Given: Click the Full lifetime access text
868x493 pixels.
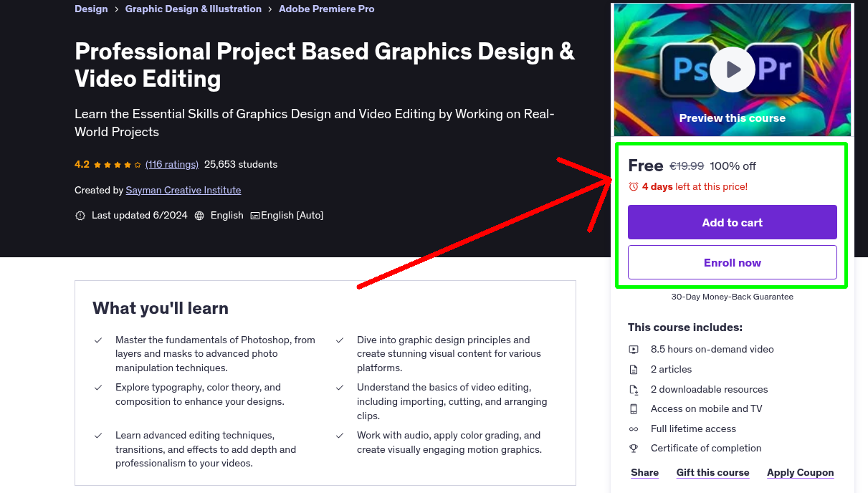Looking at the screenshot, I should pyautogui.click(x=693, y=429).
